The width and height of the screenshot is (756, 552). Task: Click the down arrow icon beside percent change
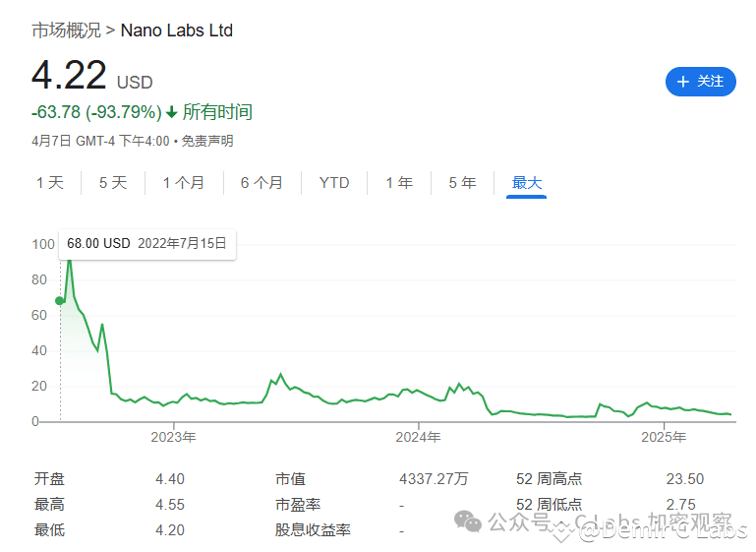172,112
